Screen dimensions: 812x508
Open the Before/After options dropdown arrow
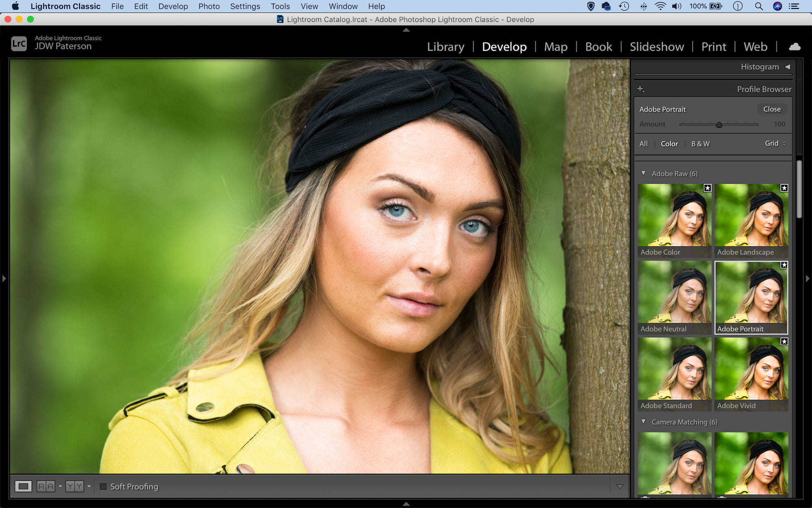point(89,486)
